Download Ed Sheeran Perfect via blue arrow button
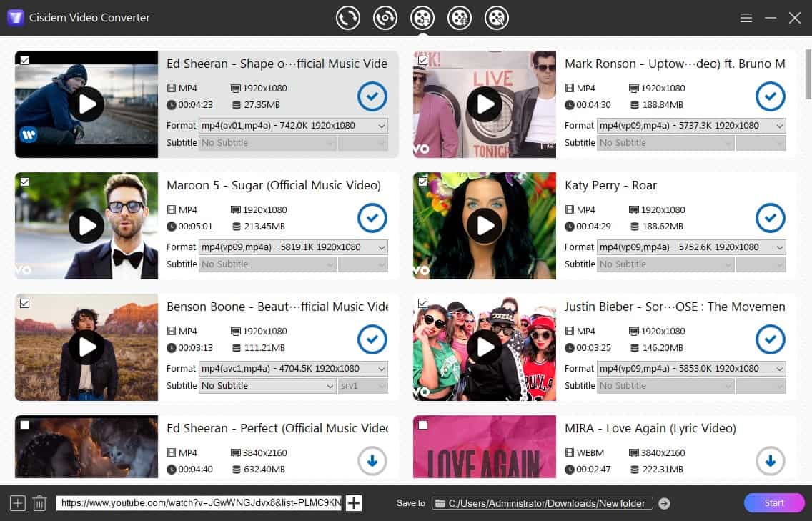Image resolution: width=812 pixels, height=521 pixels. 372,461
